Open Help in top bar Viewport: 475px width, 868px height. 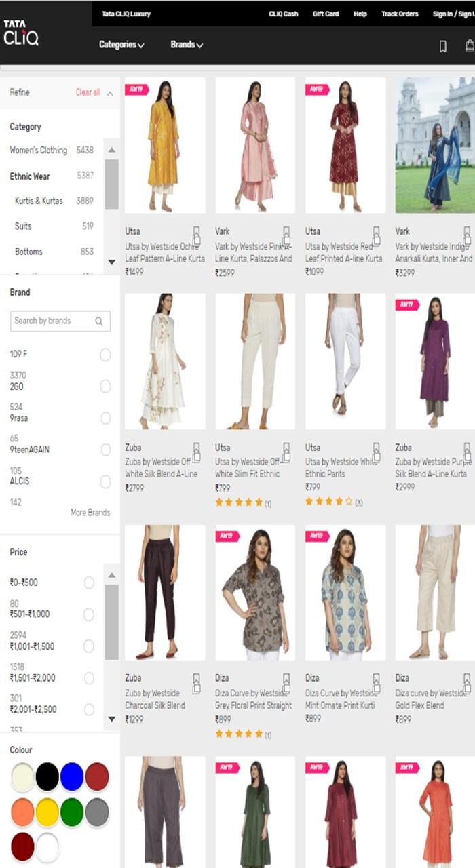point(360,14)
